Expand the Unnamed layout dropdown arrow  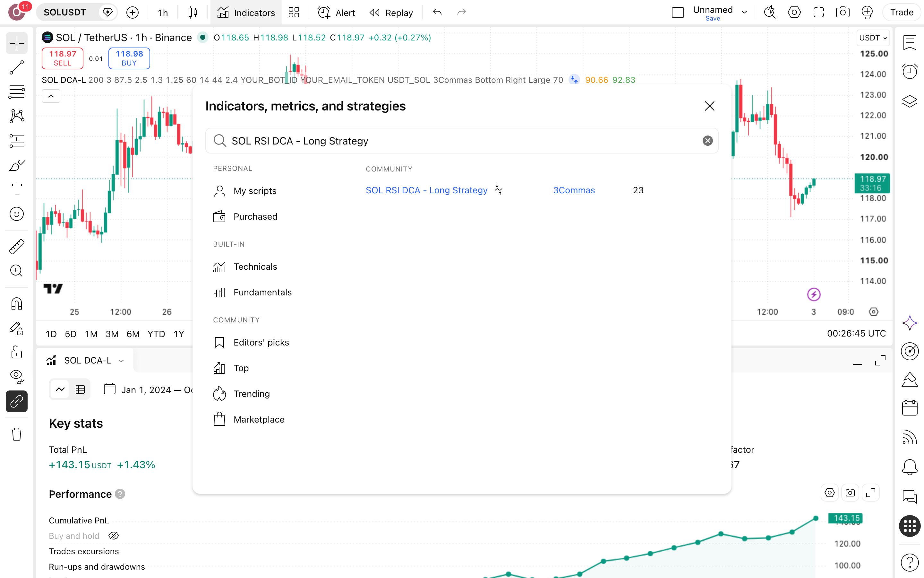pyautogui.click(x=744, y=13)
